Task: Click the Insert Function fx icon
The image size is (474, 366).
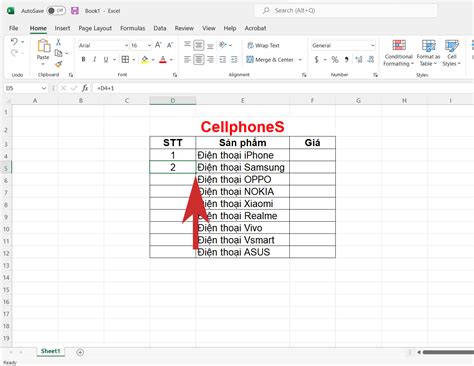Action: [x=85, y=88]
